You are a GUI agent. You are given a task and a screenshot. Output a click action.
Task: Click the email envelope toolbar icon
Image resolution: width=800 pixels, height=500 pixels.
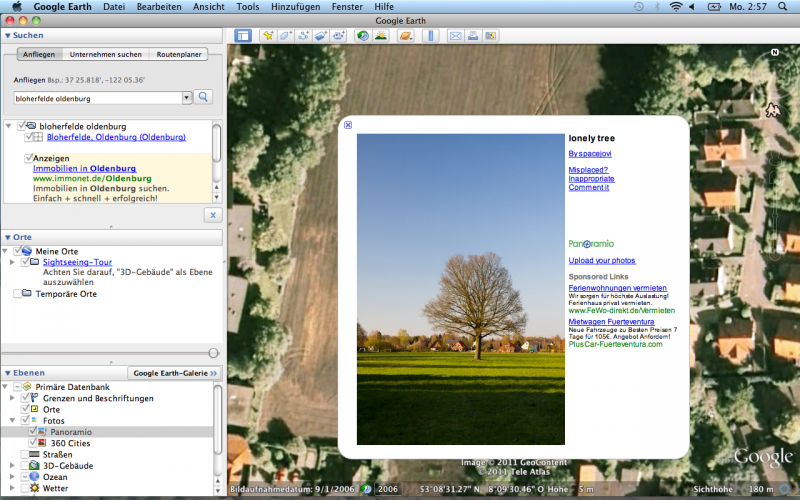(455, 36)
